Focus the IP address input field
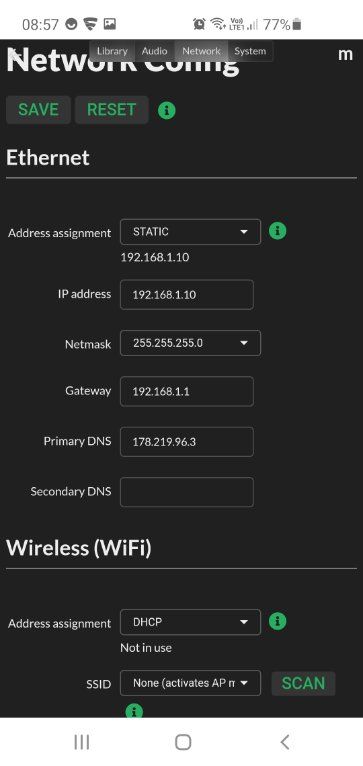Image resolution: width=363 pixels, height=766 pixels. pos(187,295)
